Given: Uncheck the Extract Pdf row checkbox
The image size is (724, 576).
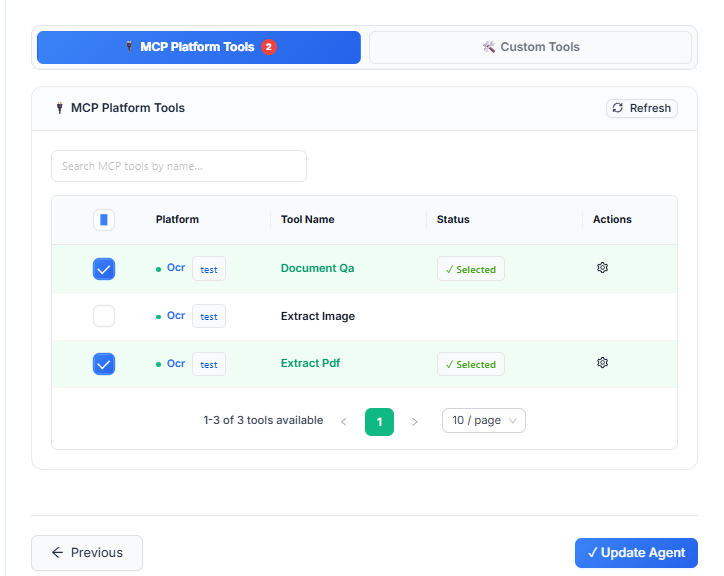Looking at the screenshot, I should pyautogui.click(x=104, y=364).
